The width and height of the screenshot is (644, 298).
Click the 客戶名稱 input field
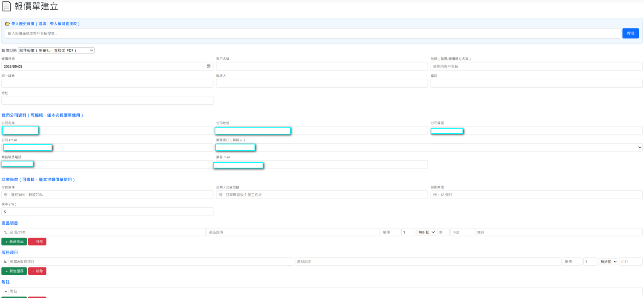(322, 66)
